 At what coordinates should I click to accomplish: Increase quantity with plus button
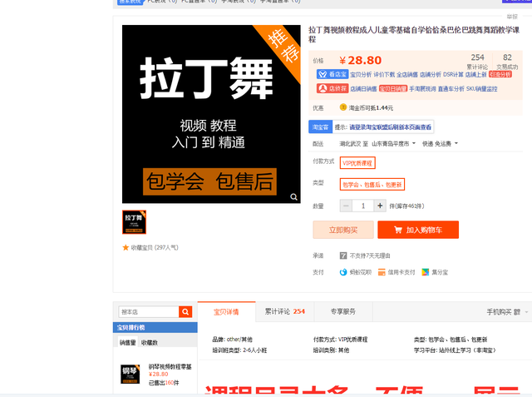380,206
